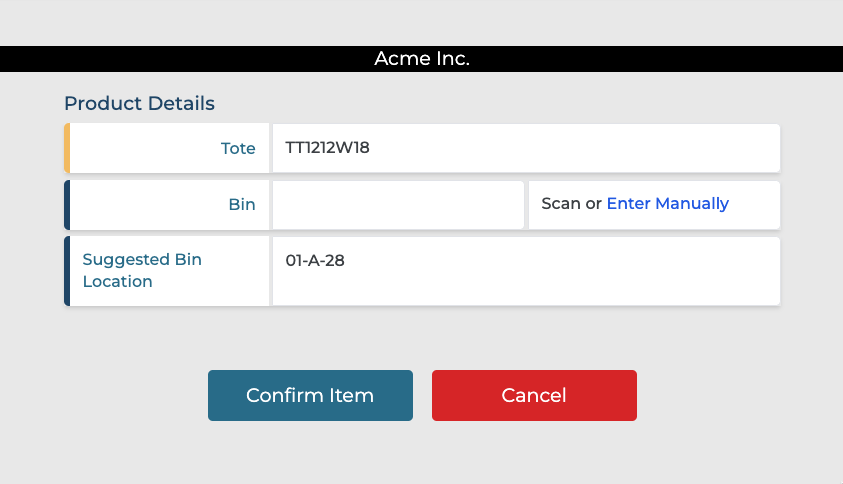Click the gray area above the header bar
The image size is (843, 484).
[x=421, y=22]
